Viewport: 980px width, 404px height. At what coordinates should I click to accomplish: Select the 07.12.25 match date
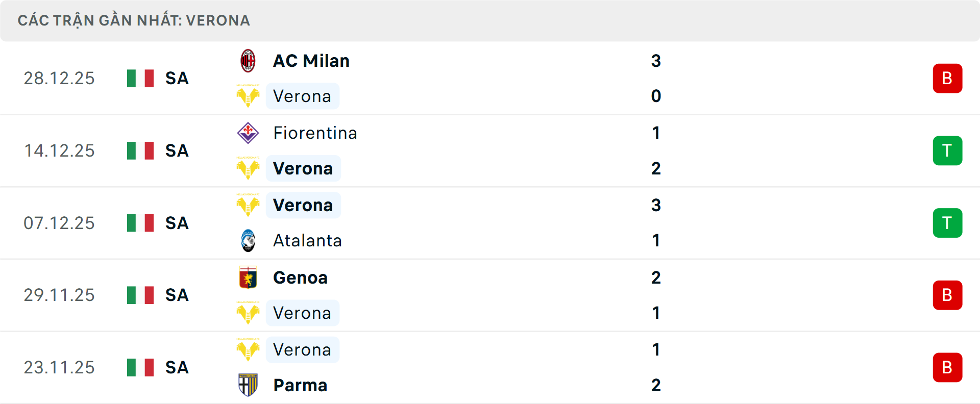[59, 223]
